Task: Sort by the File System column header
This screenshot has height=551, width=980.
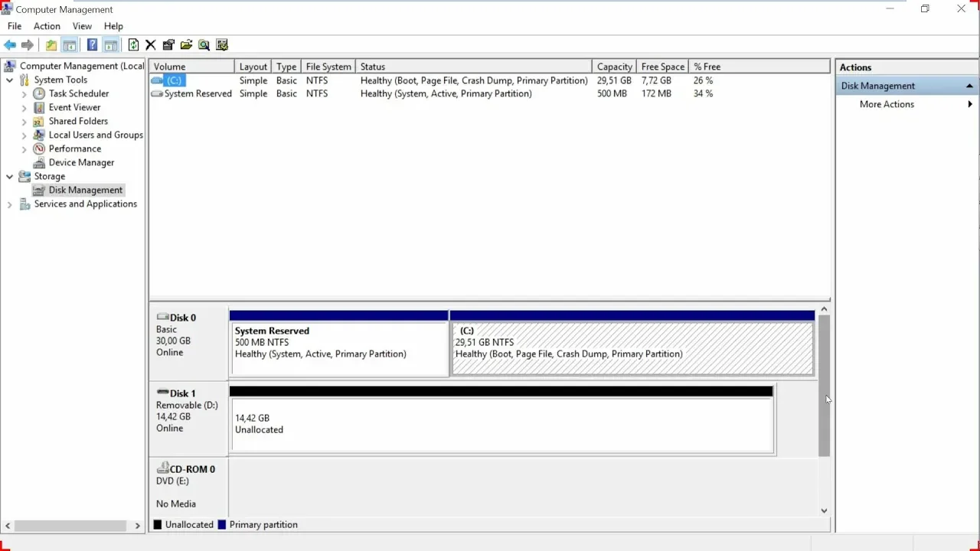Action: coord(328,67)
